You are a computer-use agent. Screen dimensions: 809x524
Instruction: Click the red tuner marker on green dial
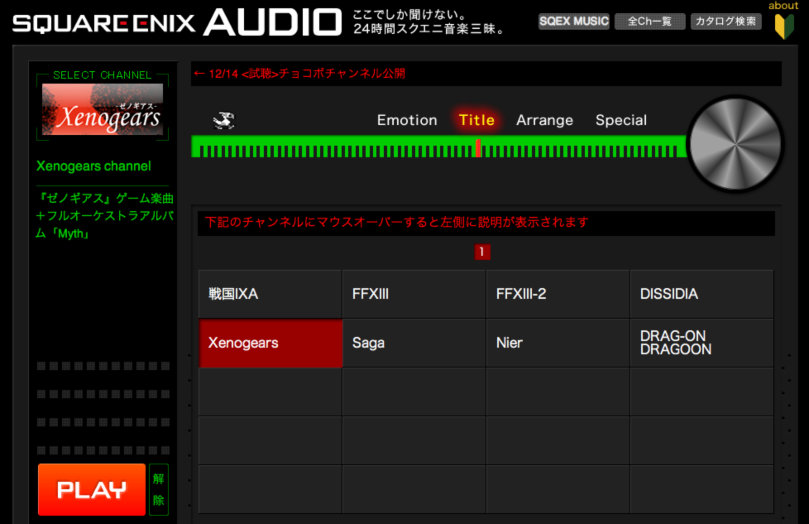pos(478,148)
